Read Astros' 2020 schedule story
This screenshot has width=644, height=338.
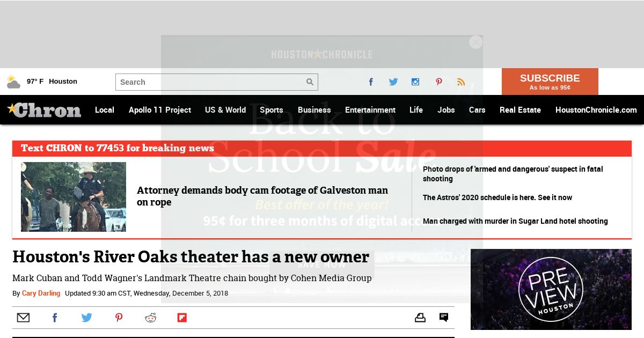point(497,197)
